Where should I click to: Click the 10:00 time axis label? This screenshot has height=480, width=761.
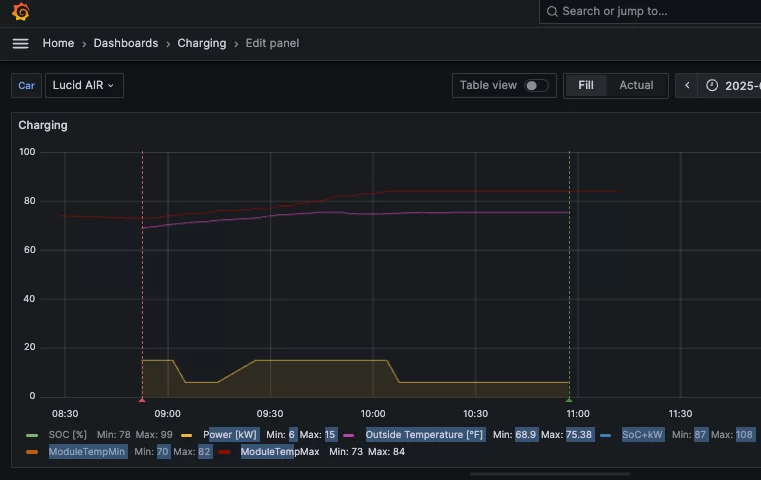373,414
